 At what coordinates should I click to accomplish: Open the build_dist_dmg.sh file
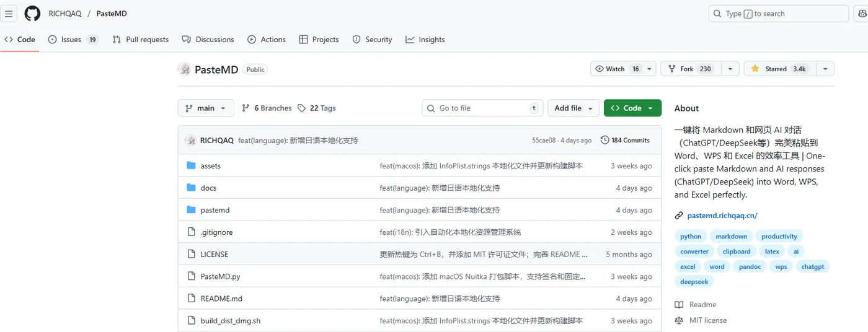tap(231, 321)
